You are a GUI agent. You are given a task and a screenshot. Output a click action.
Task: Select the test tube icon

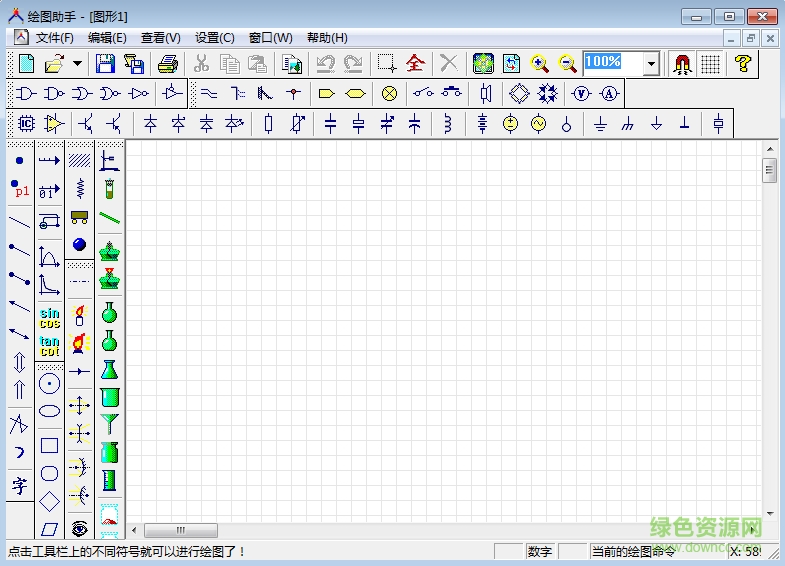109,189
